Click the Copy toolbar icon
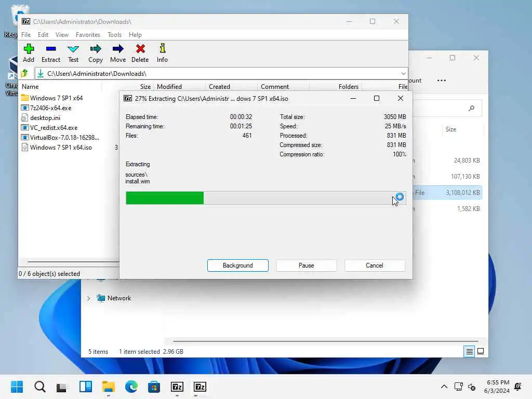The height and width of the screenshot is (399, 532). click(96, 53)
